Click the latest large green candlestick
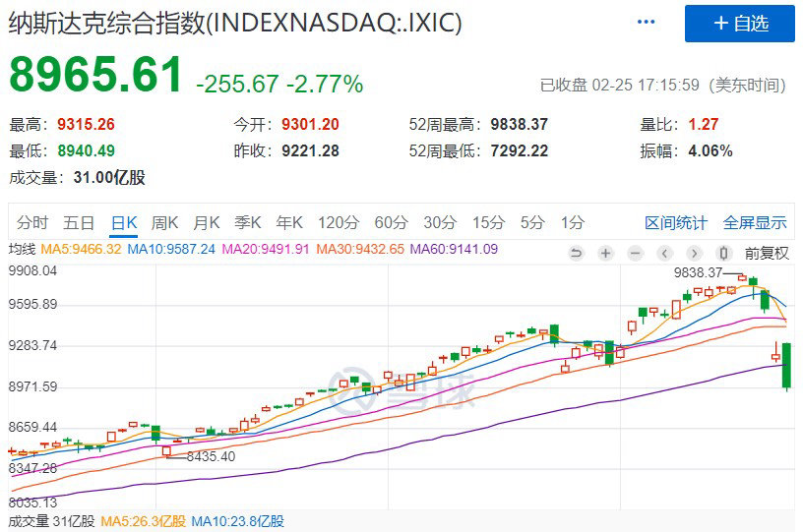The image size is (803, 532). tap(786, 365)
